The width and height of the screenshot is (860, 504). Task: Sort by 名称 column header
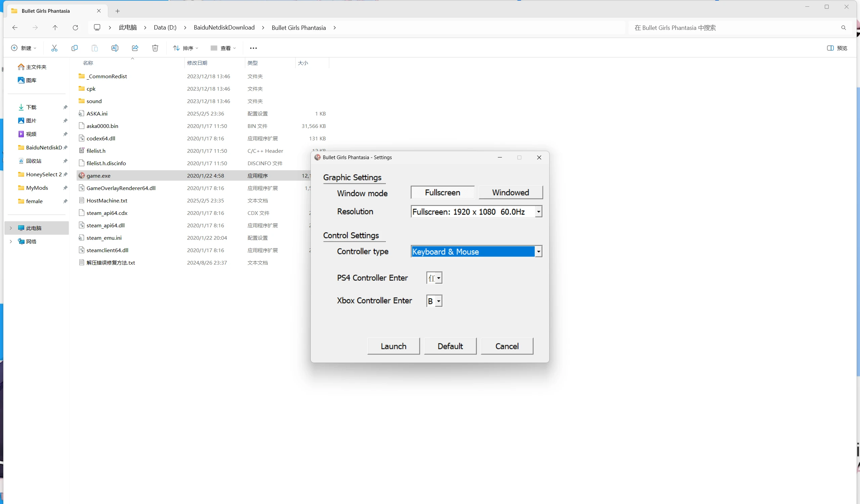pos(88,63)
